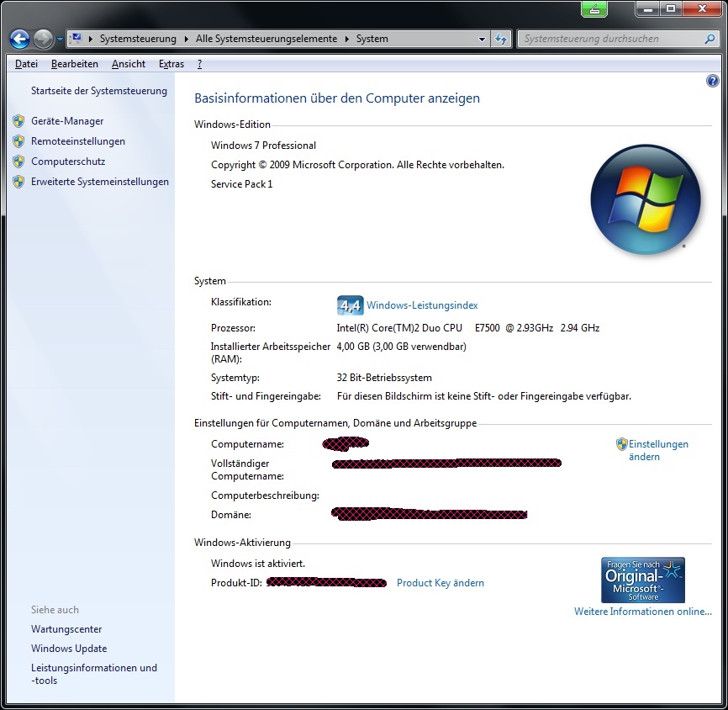Open Remoteeinstellungen link

[78, 141]
